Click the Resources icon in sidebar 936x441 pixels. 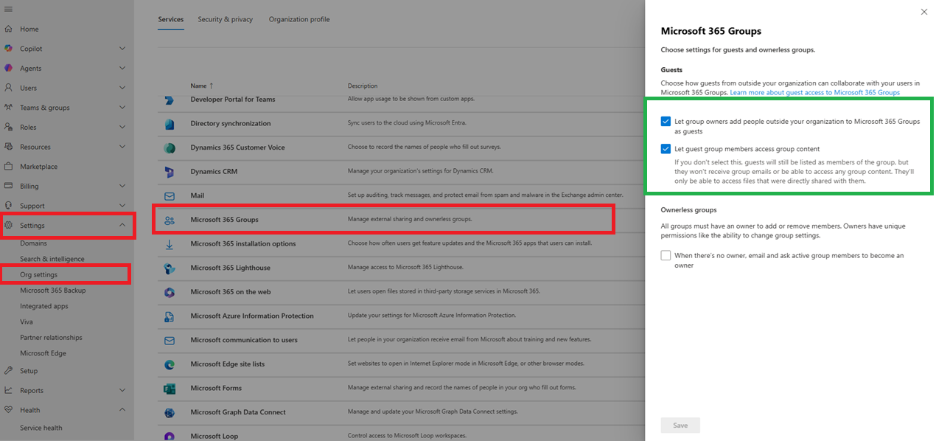pos(8,147)
